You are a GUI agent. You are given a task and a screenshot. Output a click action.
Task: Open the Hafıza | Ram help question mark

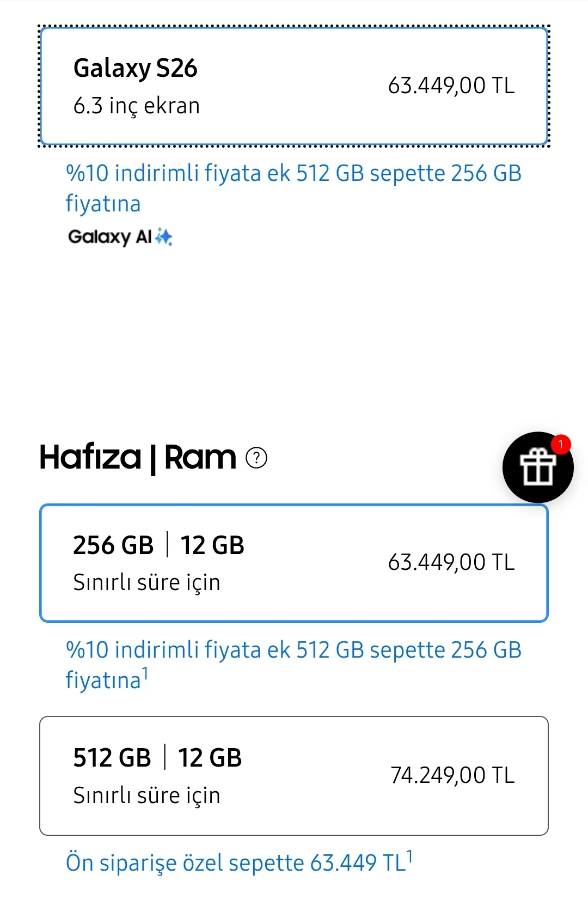click(257, 458)
